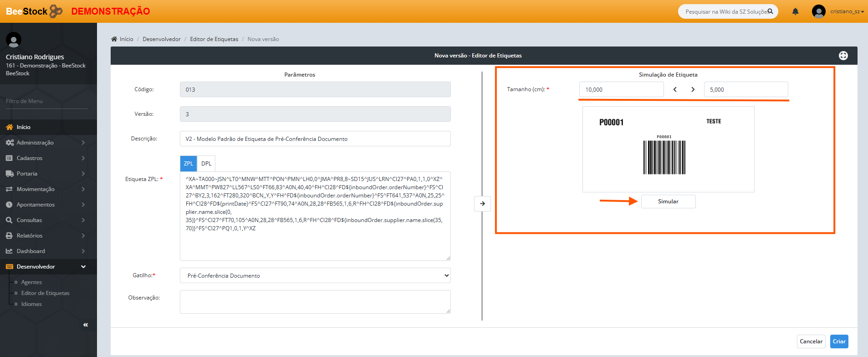Click the fullscreen icon in panel header
Image resolution: width=868 pixels, height=357 pixels.
pos(843,55)
